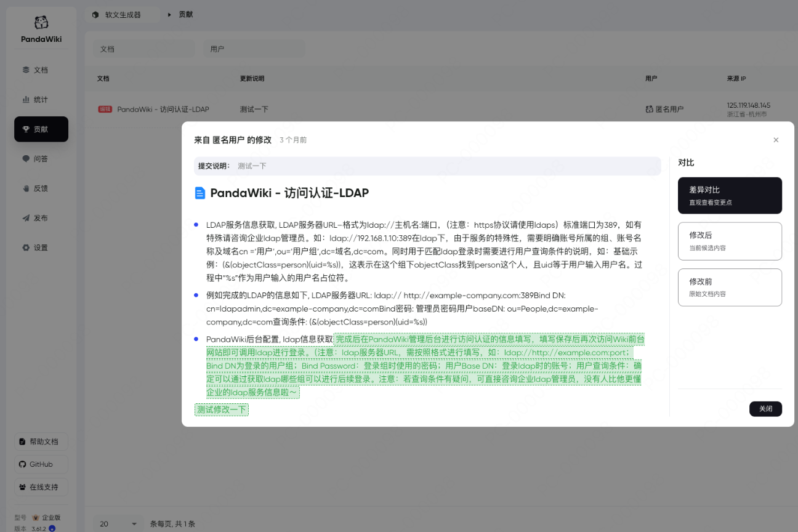798x532 pixels.
Task: Click the 统计 bar chart icon
Action: pyautogui.click(x=26, y=100)
